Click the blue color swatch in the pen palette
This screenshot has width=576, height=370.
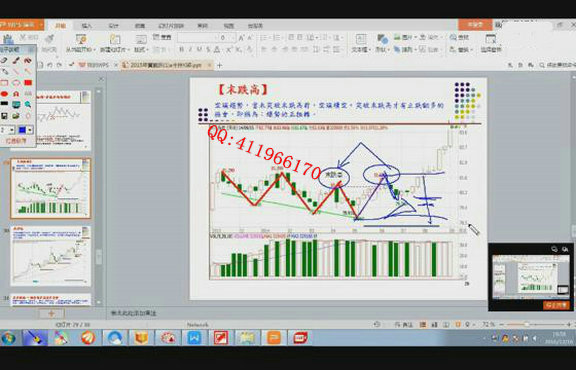pos(22,130)
